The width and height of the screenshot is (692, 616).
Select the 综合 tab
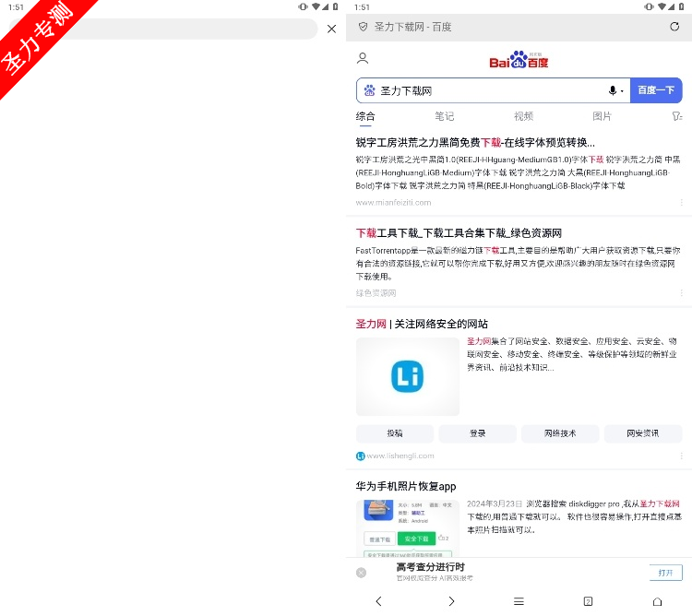[365, 116]
